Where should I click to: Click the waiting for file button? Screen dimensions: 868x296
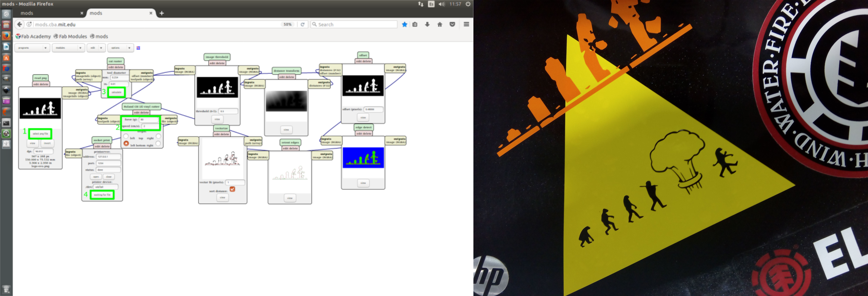tap(102, 195)
